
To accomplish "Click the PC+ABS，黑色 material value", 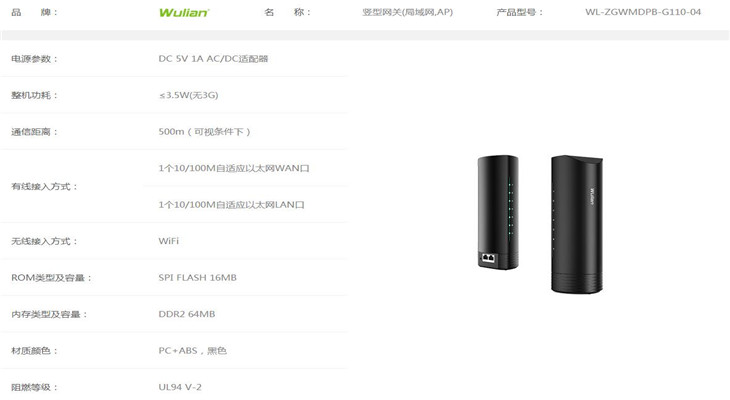I will pos(192,350).
